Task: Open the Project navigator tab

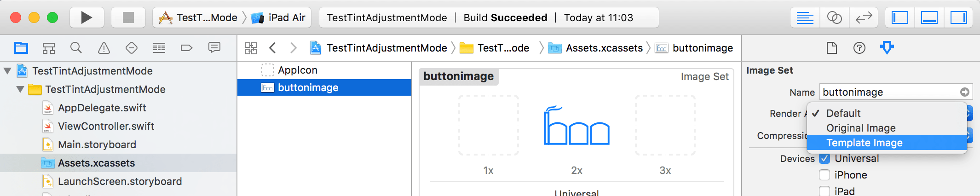Action: [x=21, y=48]
